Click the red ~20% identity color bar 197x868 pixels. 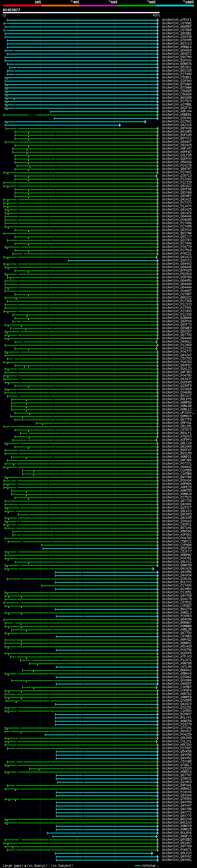pos(22,6)
